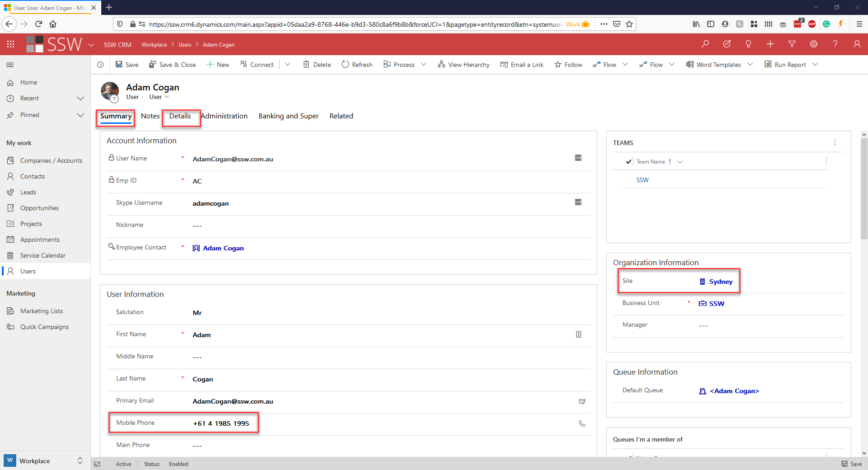Expand the Word Templates dropdown arrow
The height and width of the screenshot is (470, 868).
pos(750,65)
